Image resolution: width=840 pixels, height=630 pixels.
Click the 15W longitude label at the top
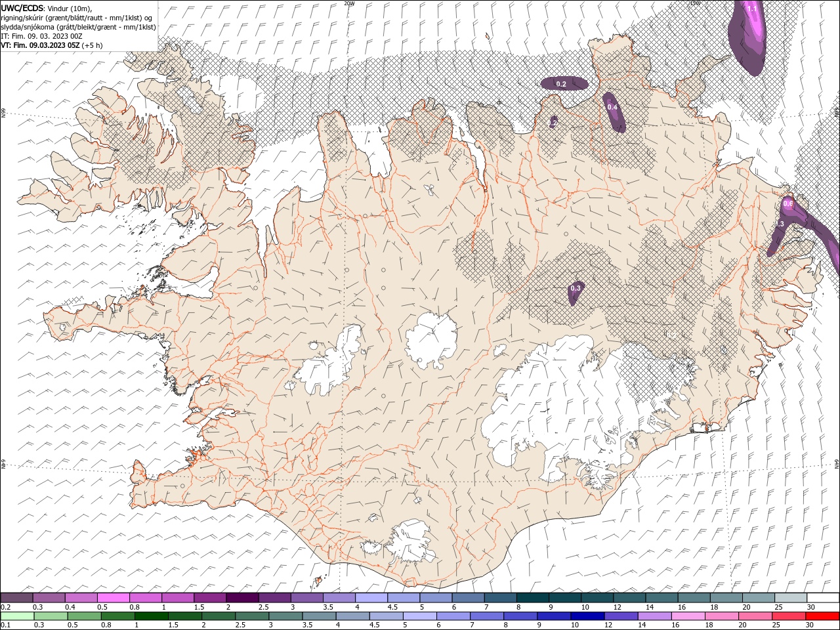[696, 3]
